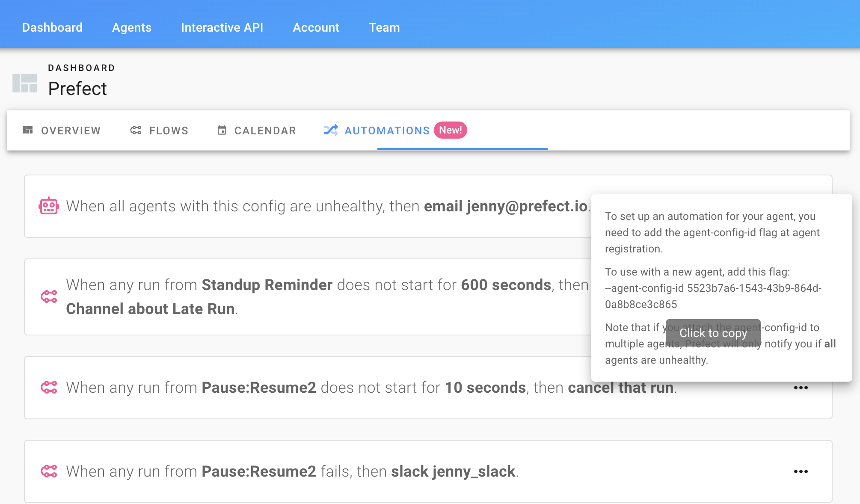Image resolution: width=860 pixels, height=504 pixels.
Task: Click Click to copy for the agent-config-id
Action: [713, 333]
